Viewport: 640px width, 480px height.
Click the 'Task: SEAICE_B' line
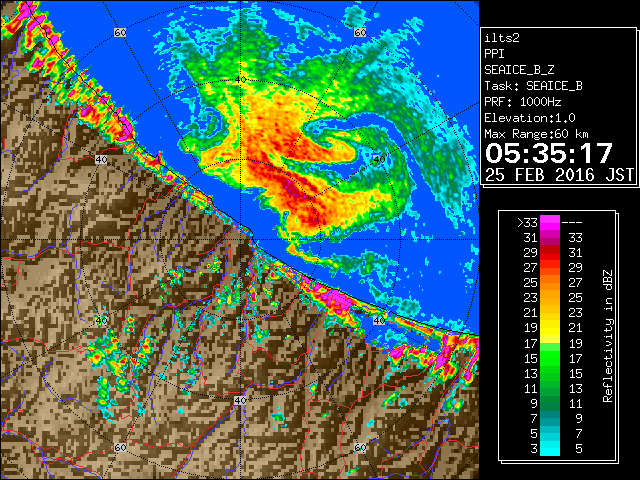533,86
